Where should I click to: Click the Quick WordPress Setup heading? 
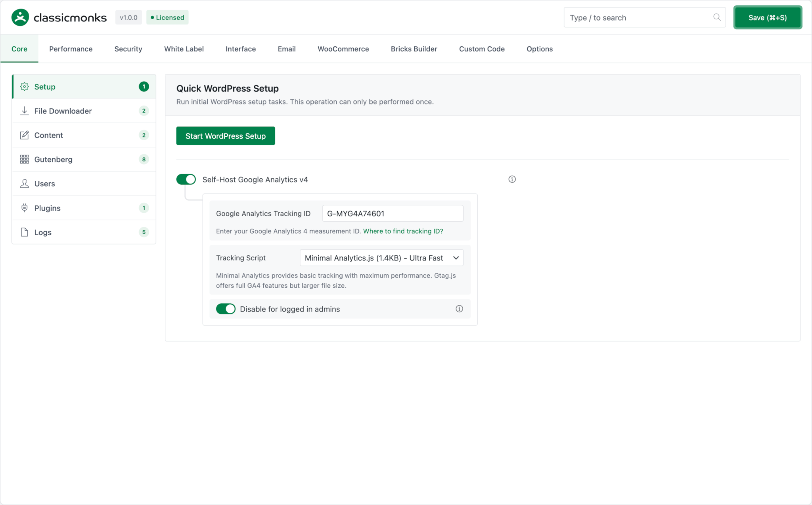click(228, 88)
